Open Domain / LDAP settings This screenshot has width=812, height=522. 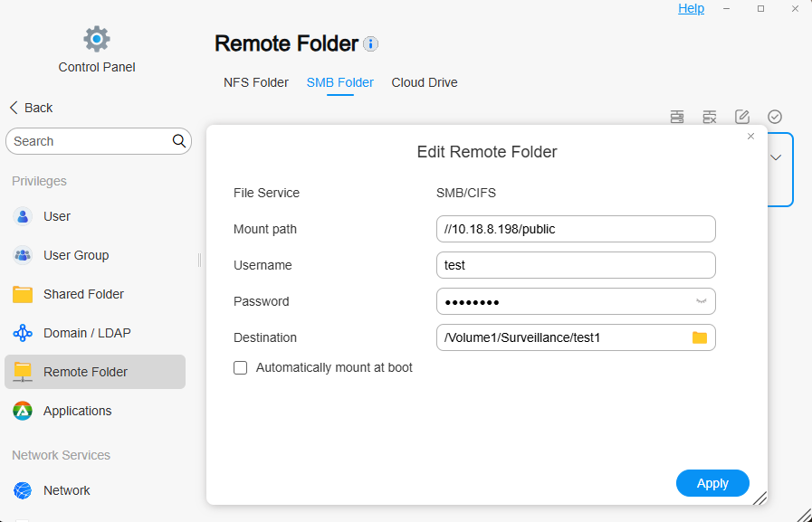tap(87, 333)
